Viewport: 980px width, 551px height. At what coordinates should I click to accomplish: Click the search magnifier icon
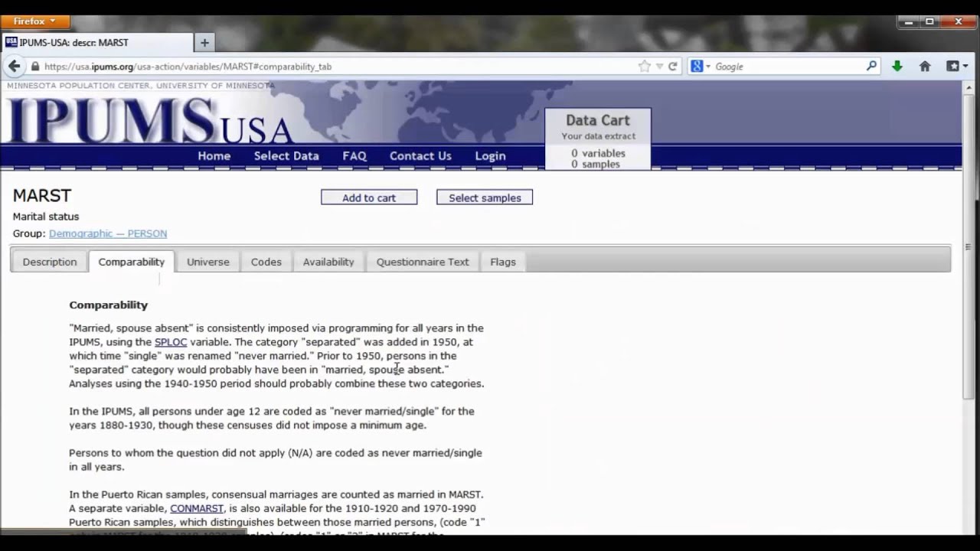[x=871, y=67]
